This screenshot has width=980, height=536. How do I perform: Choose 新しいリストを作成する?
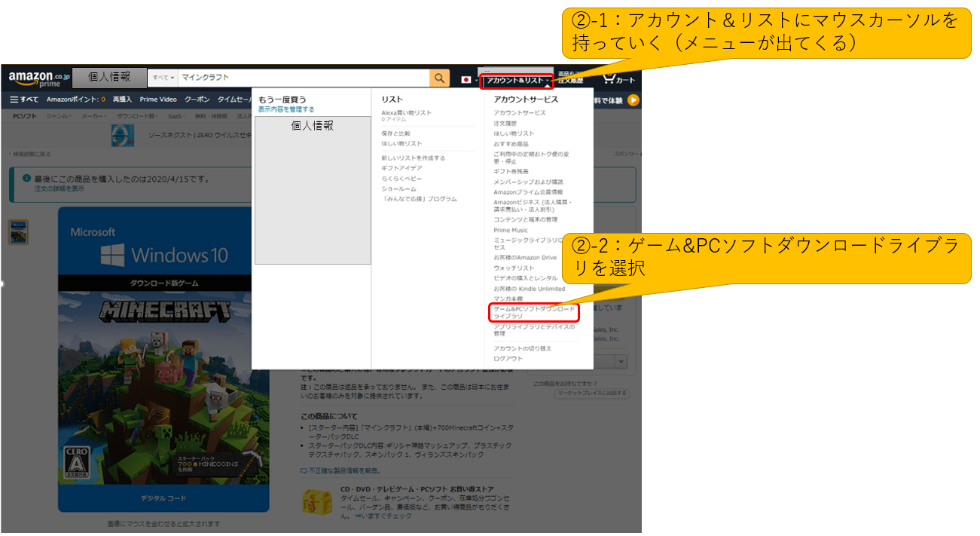(x=413, y=158)
